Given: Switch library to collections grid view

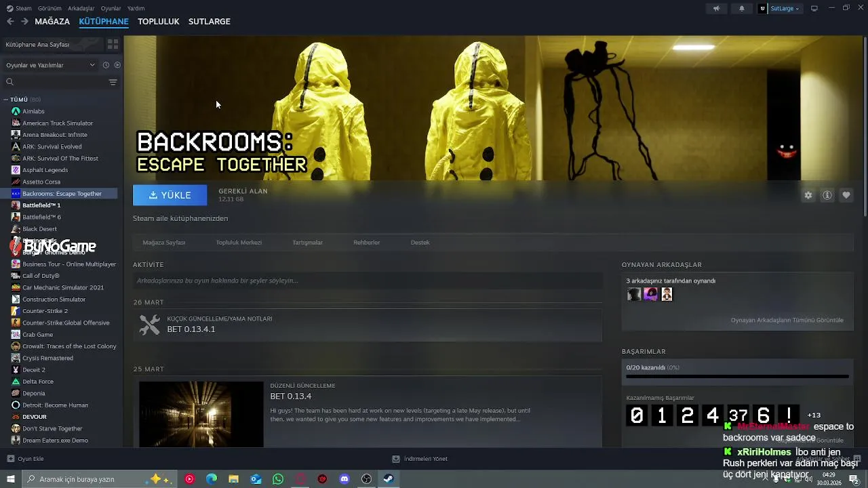Looking at the screenshot, I should coord(113,44).
